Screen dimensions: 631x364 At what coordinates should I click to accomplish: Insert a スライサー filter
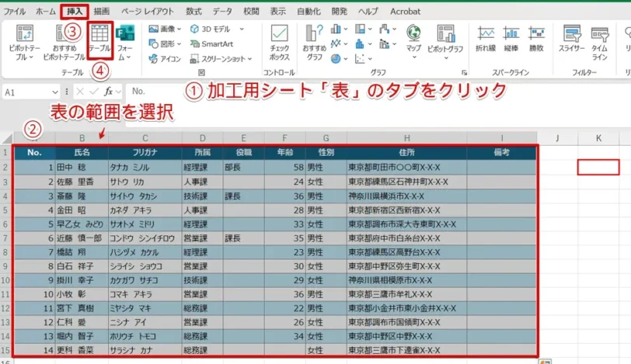(571, 39)
